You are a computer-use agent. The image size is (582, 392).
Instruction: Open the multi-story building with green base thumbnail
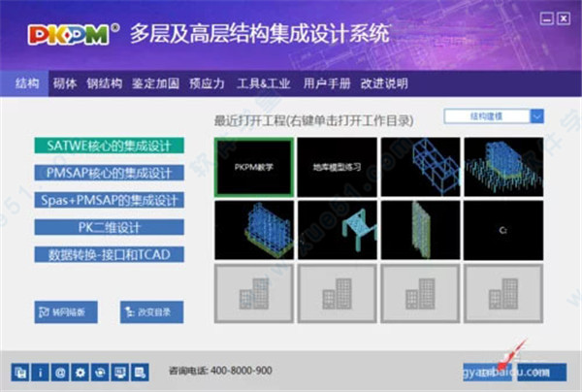(254, 230)
